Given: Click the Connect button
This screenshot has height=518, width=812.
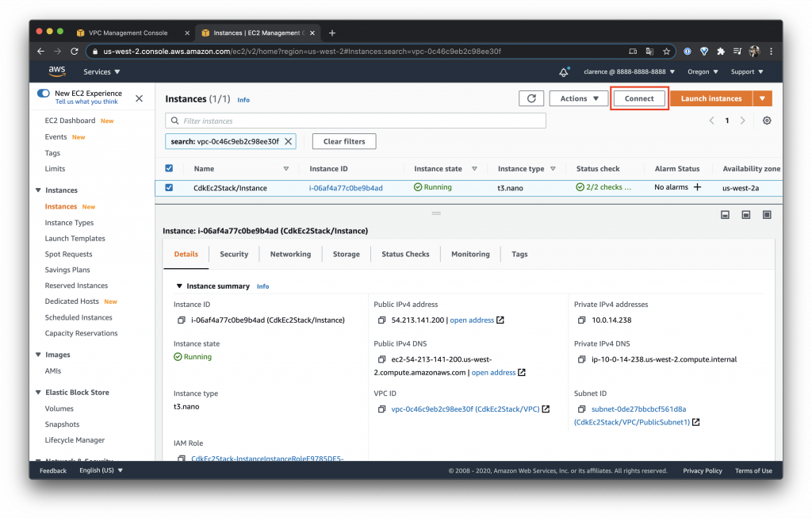Looking at the screenshot, I should point(639,98).
